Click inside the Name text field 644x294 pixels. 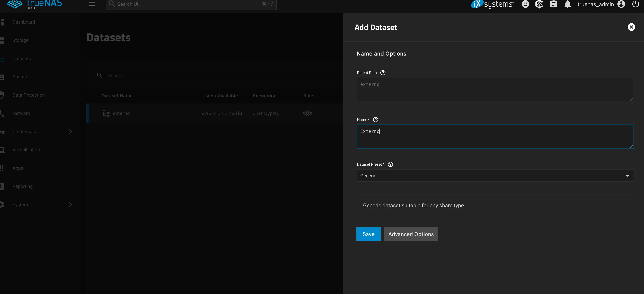click(495, 137)
